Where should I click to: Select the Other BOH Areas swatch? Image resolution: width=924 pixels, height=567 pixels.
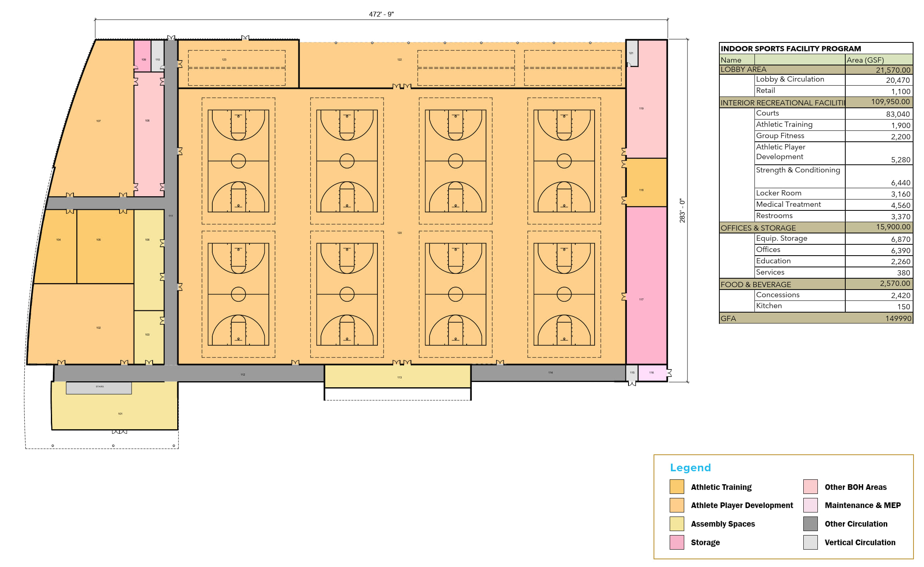click(810, 487)
